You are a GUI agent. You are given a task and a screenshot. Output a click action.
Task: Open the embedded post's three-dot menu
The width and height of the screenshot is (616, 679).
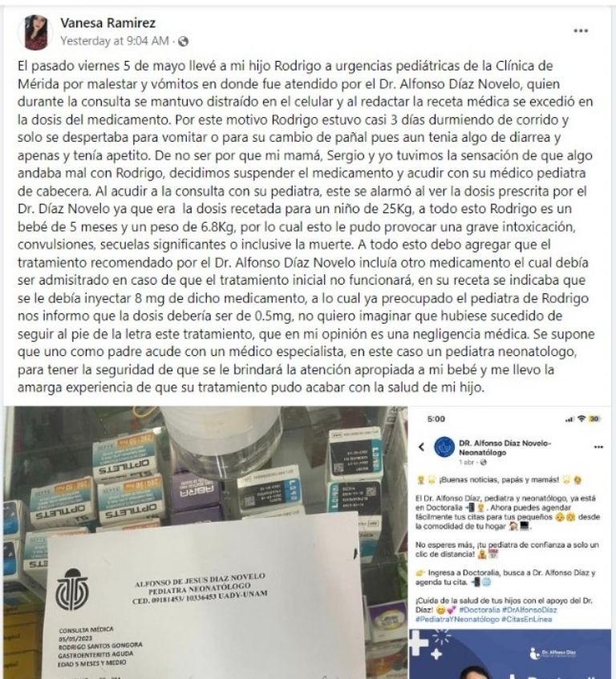click(x=598, y=447)
